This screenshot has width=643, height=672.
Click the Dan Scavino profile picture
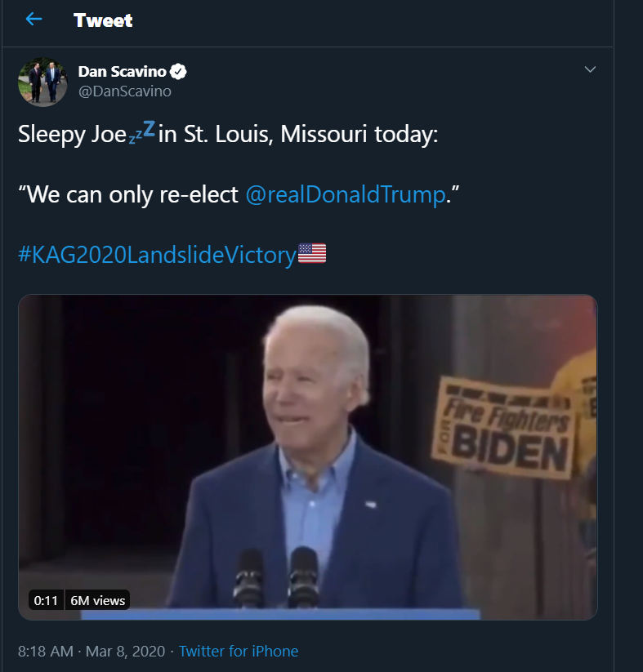[42, 82]
